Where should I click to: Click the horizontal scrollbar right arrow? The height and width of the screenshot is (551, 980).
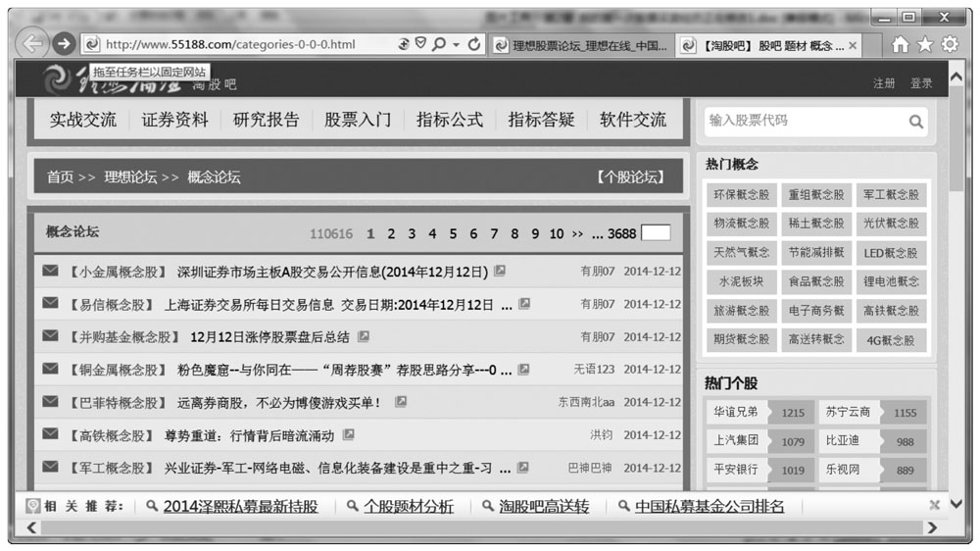tap(932, 527)
